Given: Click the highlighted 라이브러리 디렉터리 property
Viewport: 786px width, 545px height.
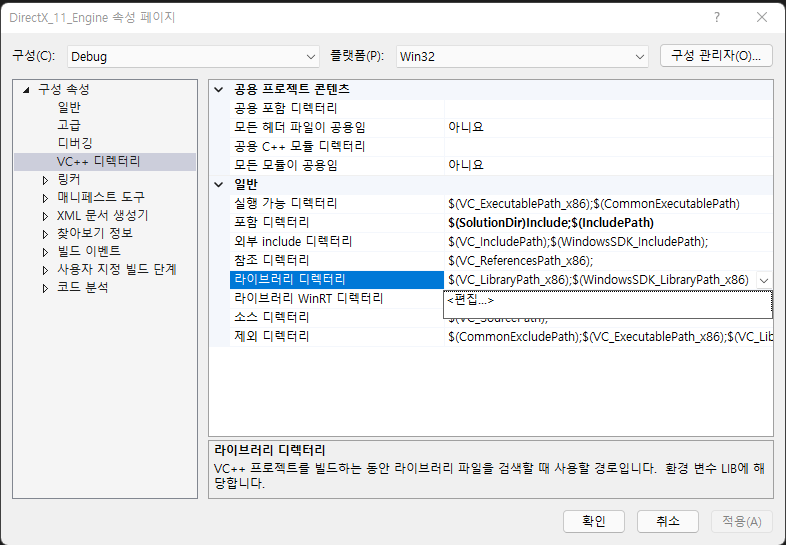Looking at the screenshot, I should [337, 280].
